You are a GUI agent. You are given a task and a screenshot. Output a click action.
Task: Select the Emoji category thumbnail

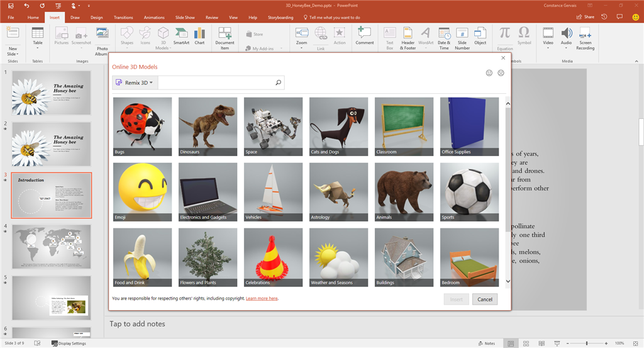[142, 192]
